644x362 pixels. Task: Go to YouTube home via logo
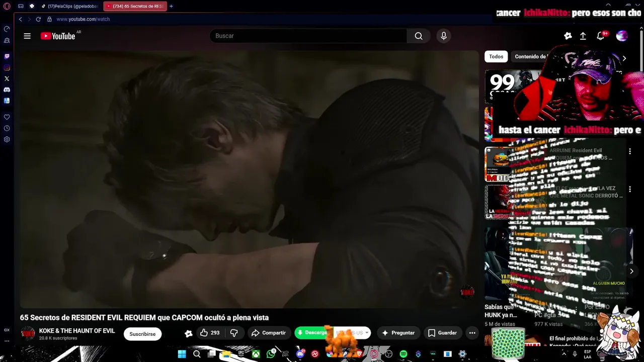[x=58, y=36]
